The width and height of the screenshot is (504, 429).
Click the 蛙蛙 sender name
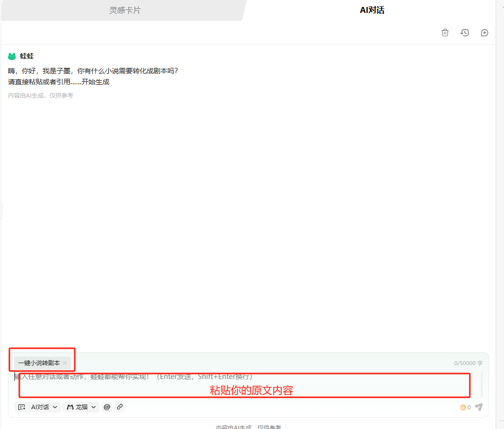click(x=27, y=56)
